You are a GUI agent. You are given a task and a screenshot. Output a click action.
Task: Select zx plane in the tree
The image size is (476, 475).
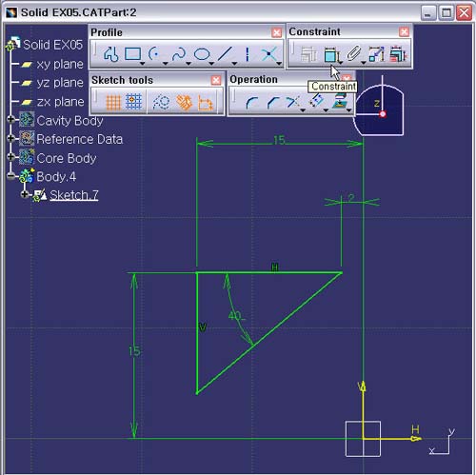pos(60,102)
